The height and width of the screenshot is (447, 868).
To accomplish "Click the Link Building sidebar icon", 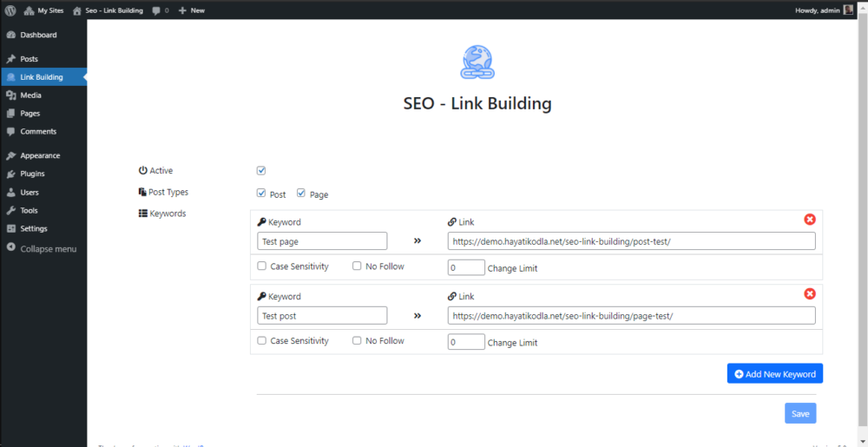I will 10,77.
